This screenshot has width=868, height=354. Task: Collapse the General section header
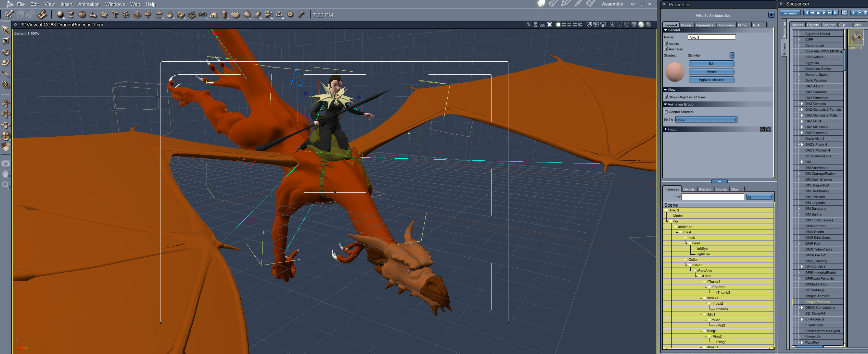pos(666,30)
